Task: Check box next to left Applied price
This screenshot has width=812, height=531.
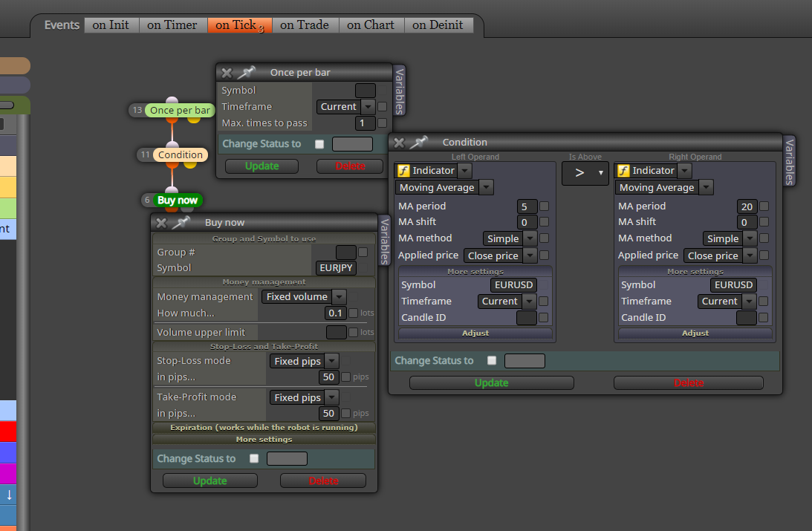Action: point(545,255)
